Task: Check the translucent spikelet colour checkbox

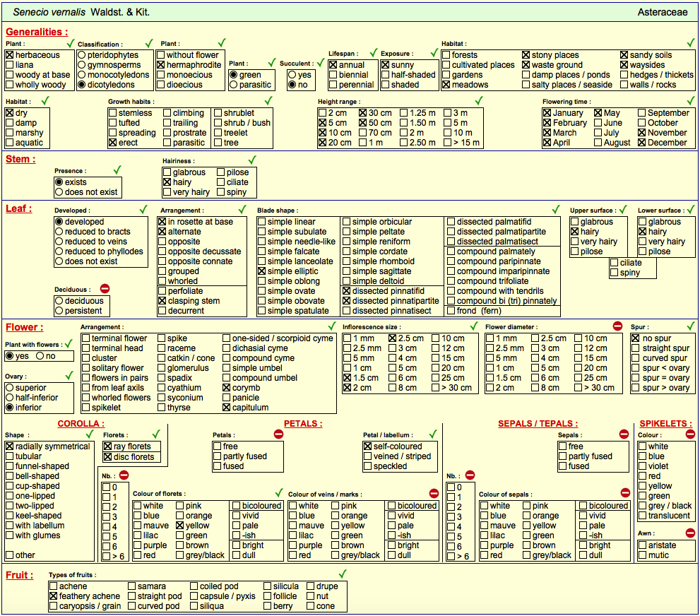Action: [x=642, y=516]
